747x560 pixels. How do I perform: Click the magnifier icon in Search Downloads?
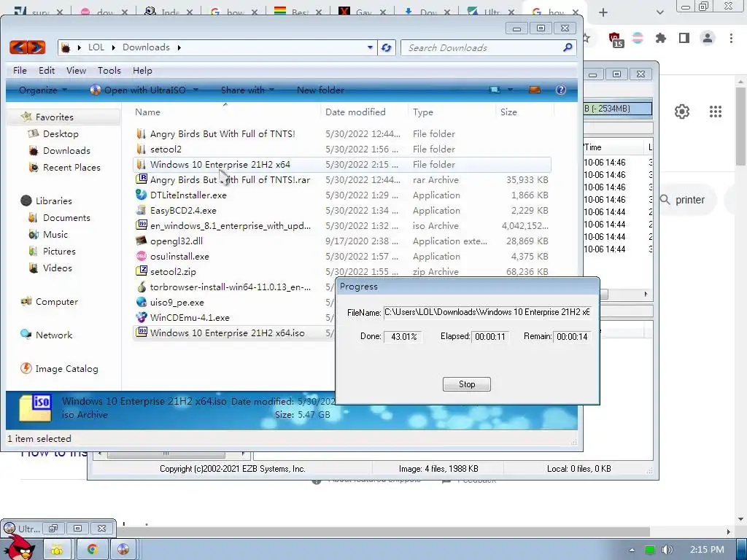click(568, 47)
